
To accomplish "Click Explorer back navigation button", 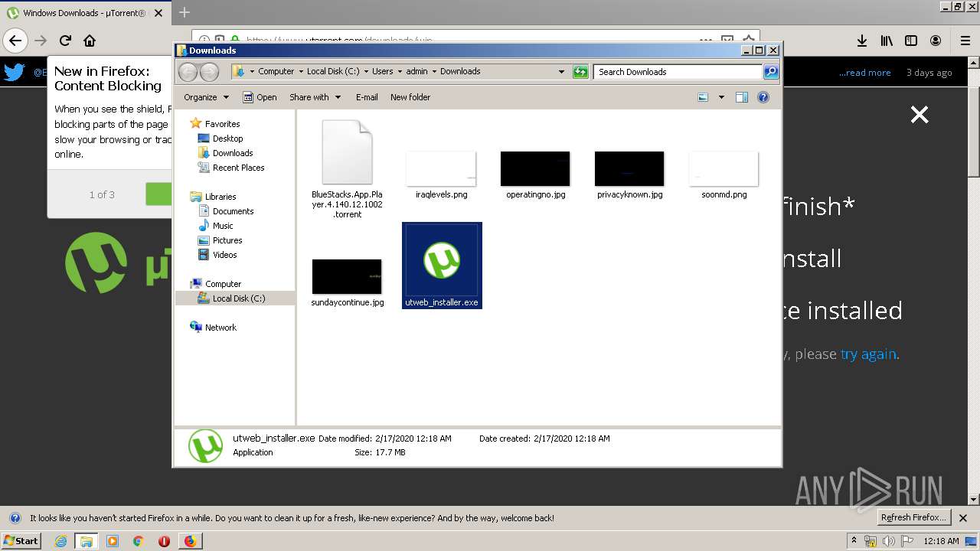I will [188, 72].
